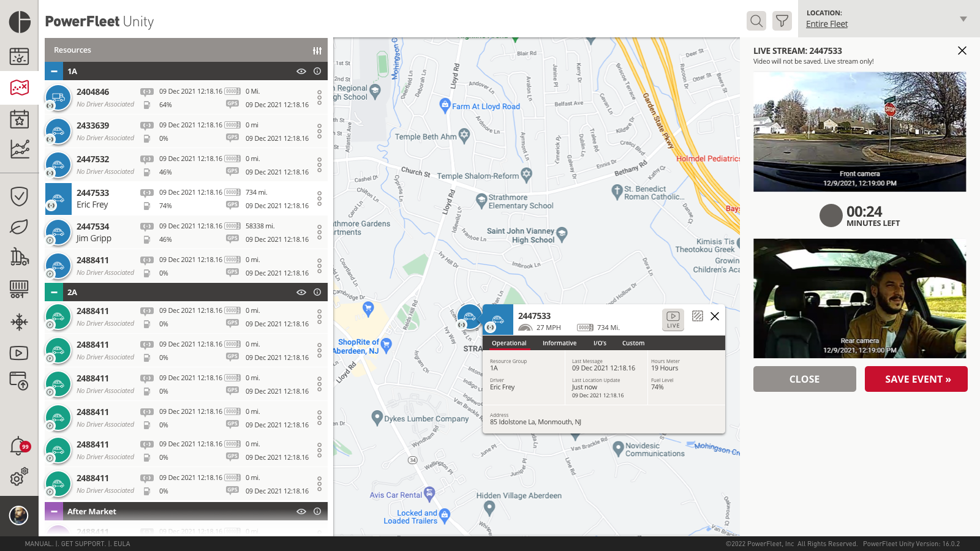Click SAVE EVENT button
Screen dimensions: 980x551
tap(916, 379)
